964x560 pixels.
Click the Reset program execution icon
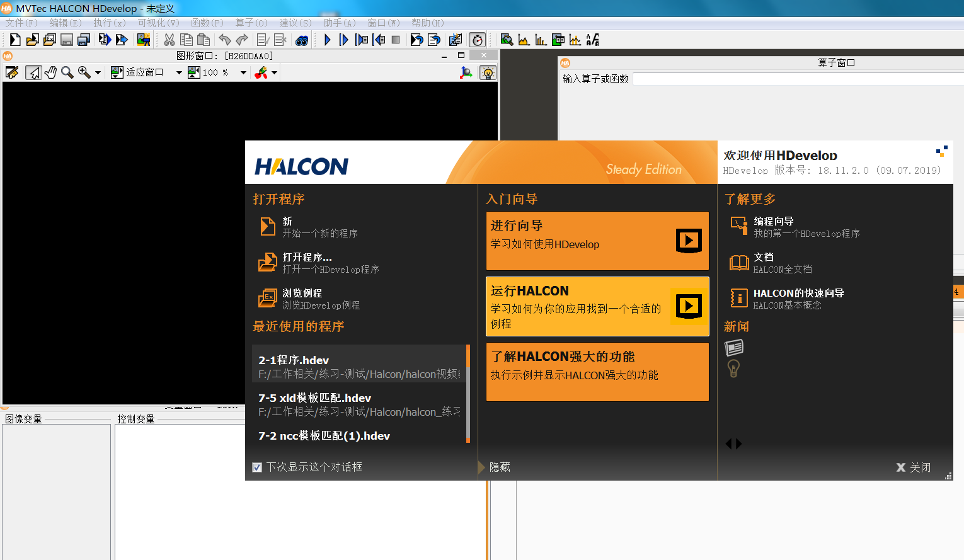coord(416,40)
